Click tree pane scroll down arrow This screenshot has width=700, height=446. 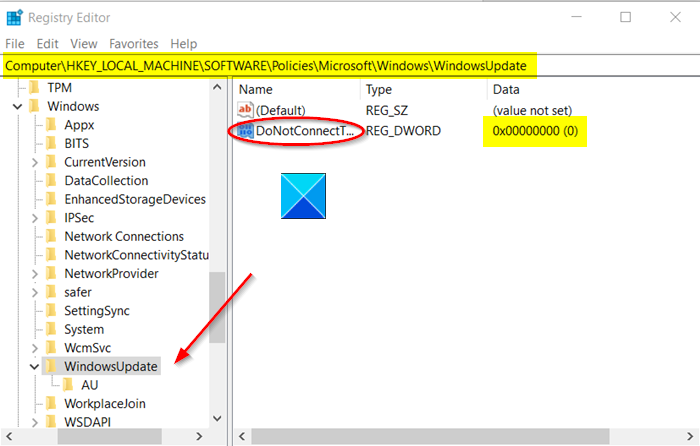(x=217, y=418)
